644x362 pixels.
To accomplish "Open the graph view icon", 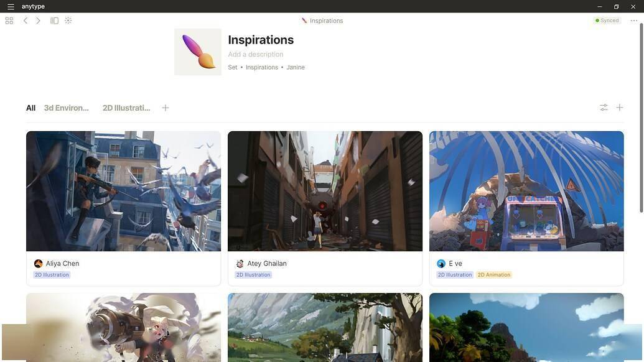I will (x=68, y=21).
